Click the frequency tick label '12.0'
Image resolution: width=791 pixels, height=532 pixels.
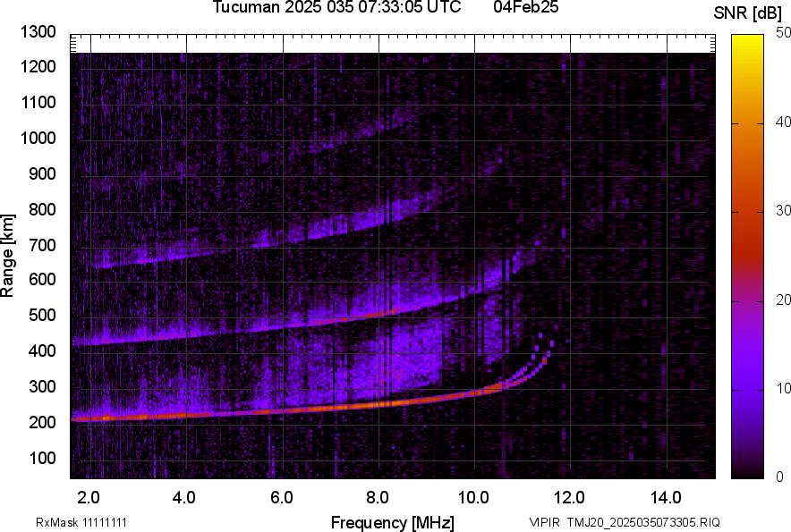point(569,498)
